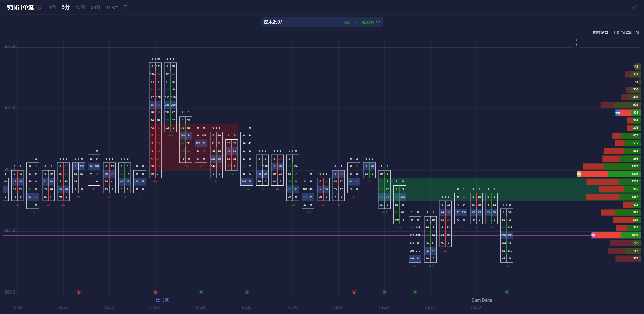Click the shrink window arrows icon
The height and width of the screenshot is (314, 644).
(x=634, y=7)
